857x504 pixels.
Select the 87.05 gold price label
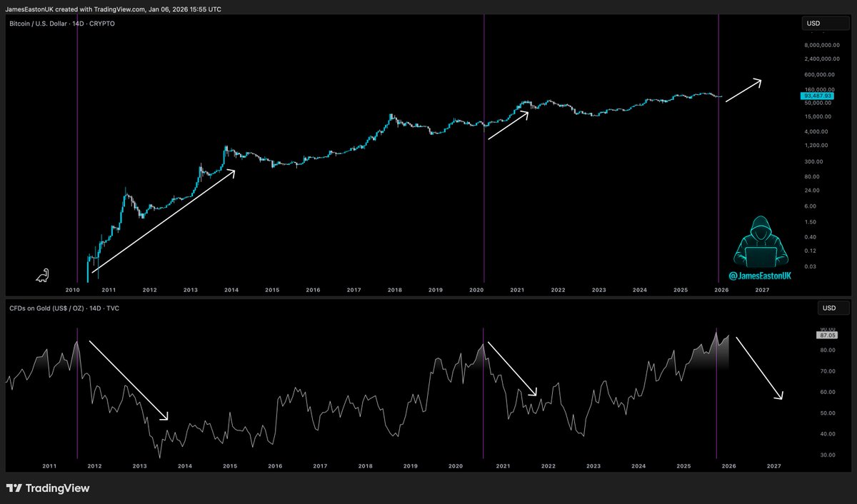pos(826,333)
